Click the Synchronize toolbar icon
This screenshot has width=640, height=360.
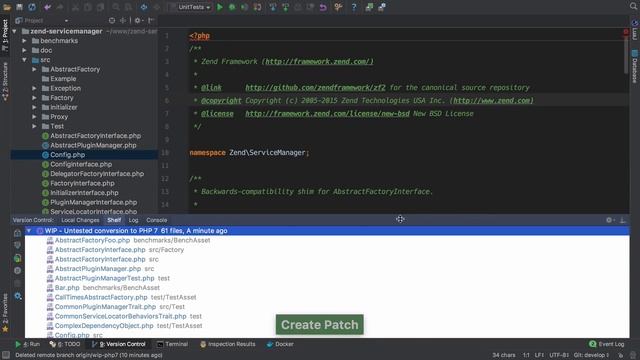click(x=32, y=7)
